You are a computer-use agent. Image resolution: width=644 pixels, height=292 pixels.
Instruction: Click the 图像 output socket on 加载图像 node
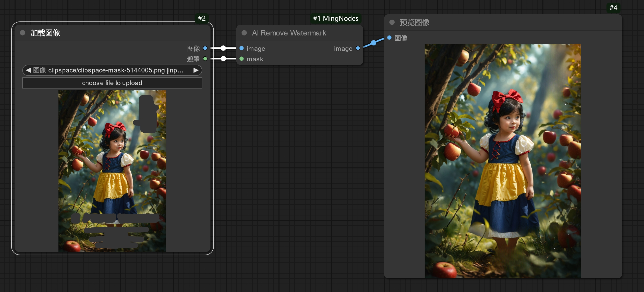pyautogui.click(x=205, y=48)
